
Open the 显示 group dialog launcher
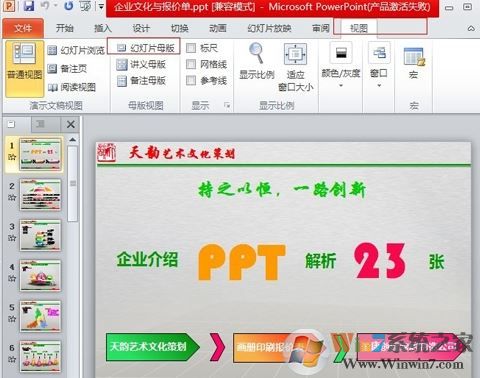[x=227, y=106]
